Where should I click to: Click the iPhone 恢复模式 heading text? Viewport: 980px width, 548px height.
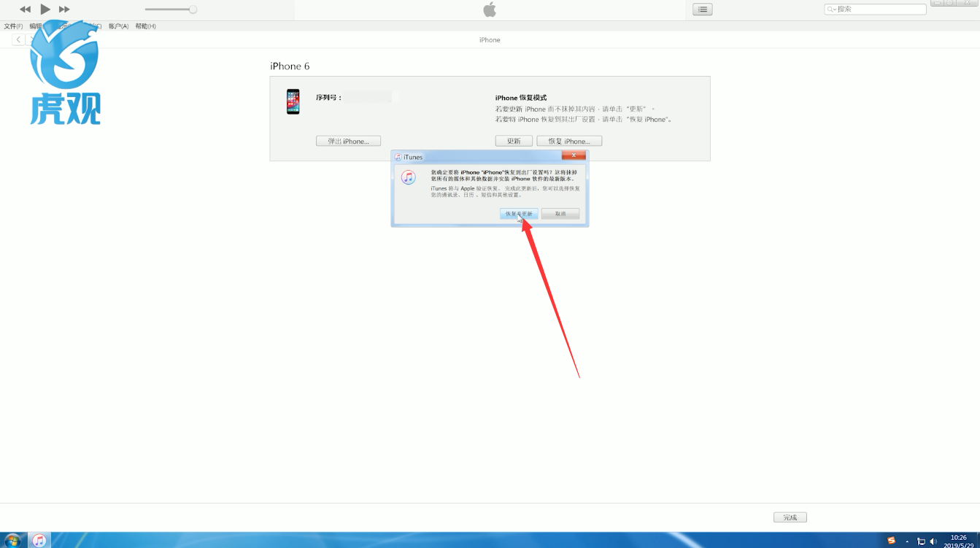(x=521, y=98)
